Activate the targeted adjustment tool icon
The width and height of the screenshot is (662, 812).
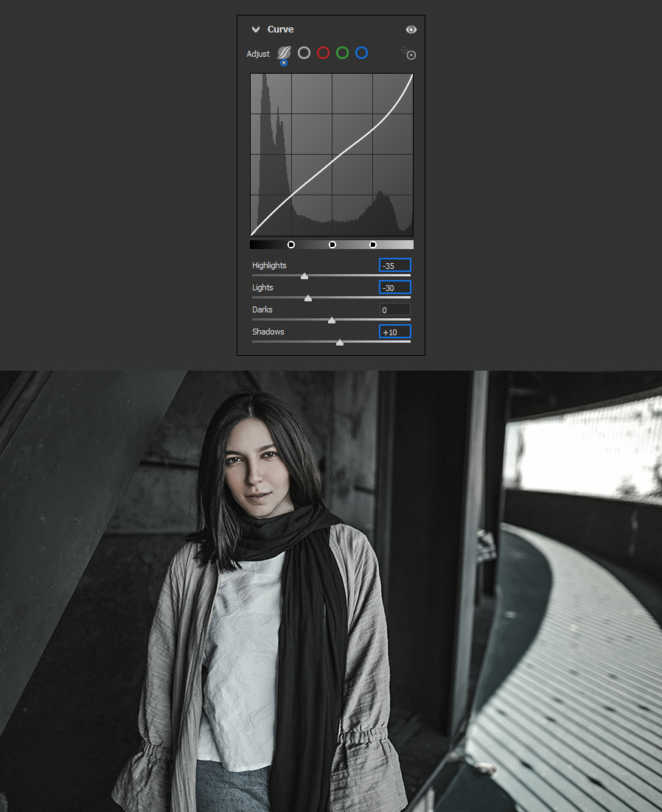[409, 53]
